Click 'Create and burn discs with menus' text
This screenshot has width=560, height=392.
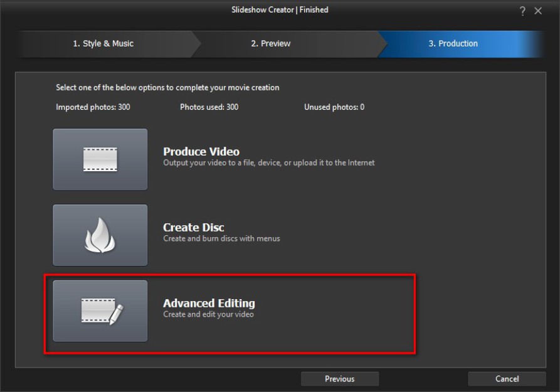tap(221, 238)
